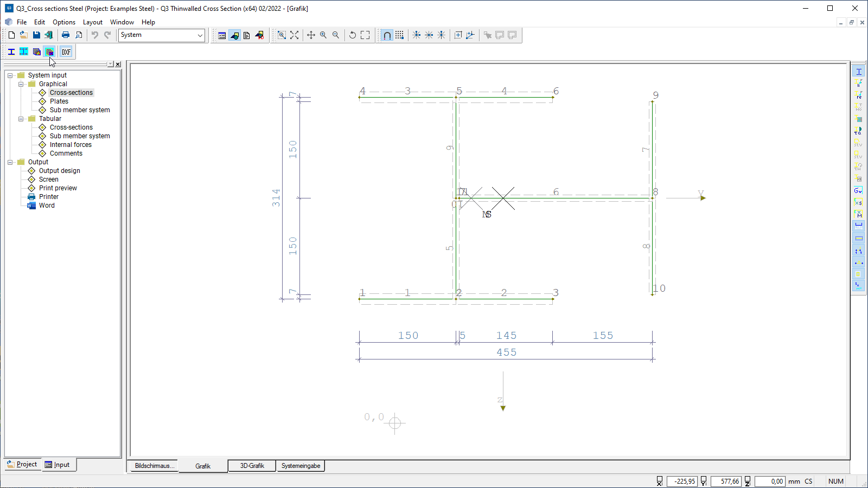
Task: Select Cross-sections under Graphical
Action: pyautogui.click(x=71, y=93)
